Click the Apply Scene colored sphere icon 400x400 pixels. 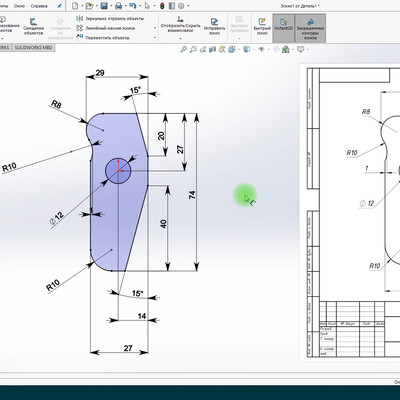tap(286, 50)
